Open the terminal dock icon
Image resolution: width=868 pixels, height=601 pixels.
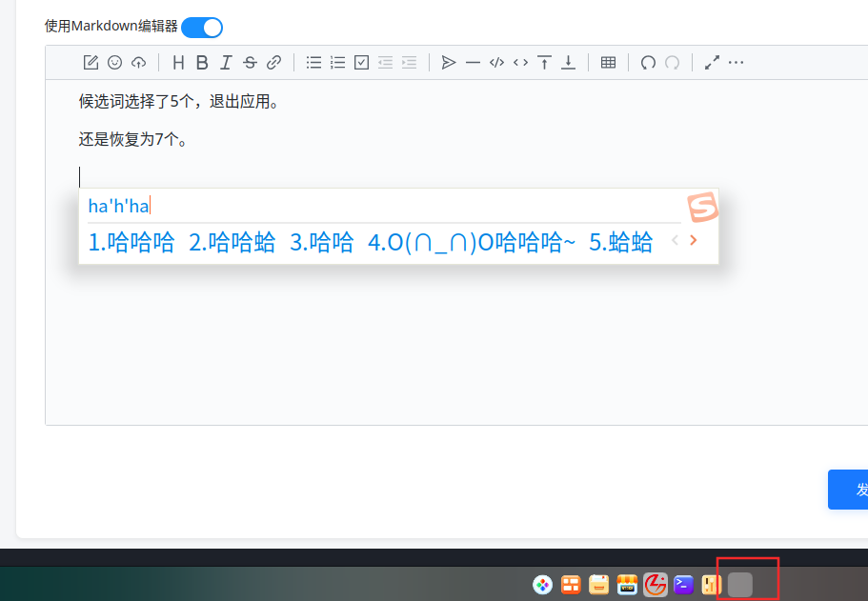(684, 585)
